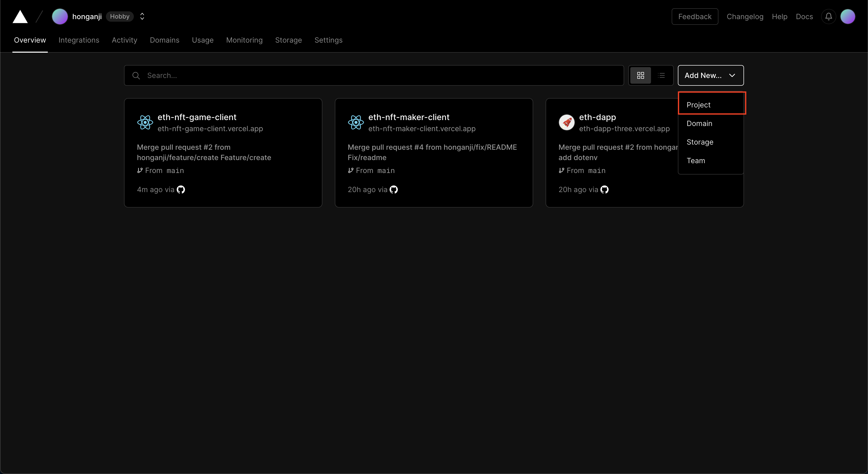
Task: Focus the project Search field
Action: tap(374, 75)
